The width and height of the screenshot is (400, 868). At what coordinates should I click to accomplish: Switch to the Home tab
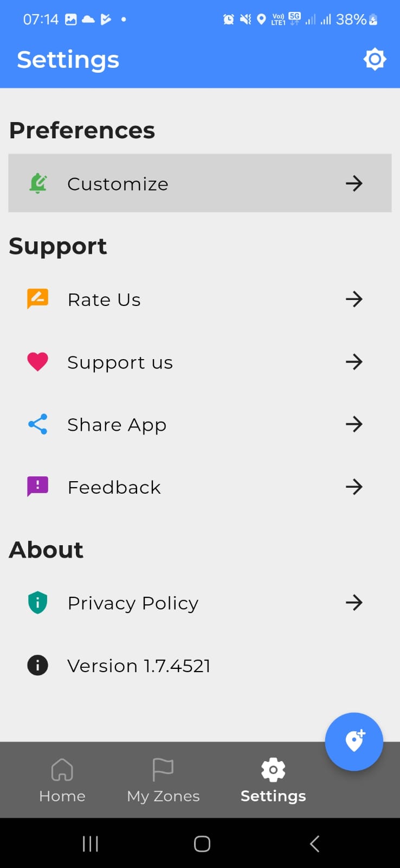[62, 780]
